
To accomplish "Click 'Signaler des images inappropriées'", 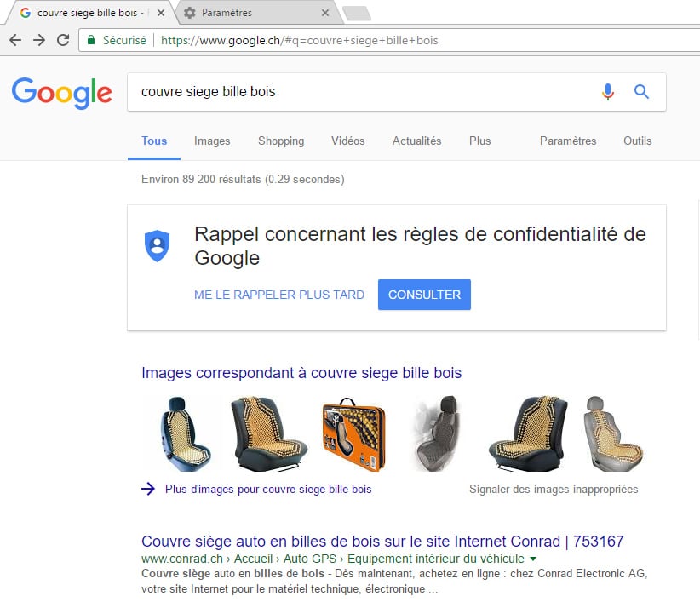I will 554,490.
